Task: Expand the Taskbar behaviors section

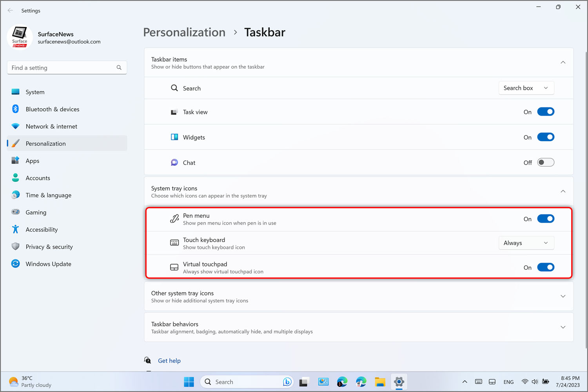Action: pos(563,327)
